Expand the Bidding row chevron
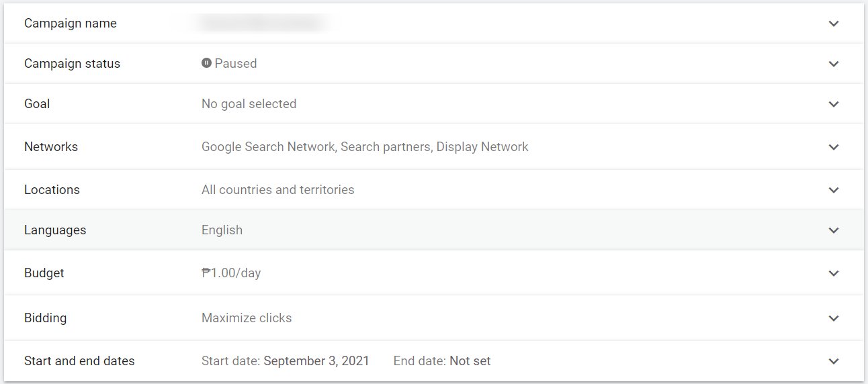Image resolution: width=868 pixels, height=384 pixels. click(x=834, y=318)
